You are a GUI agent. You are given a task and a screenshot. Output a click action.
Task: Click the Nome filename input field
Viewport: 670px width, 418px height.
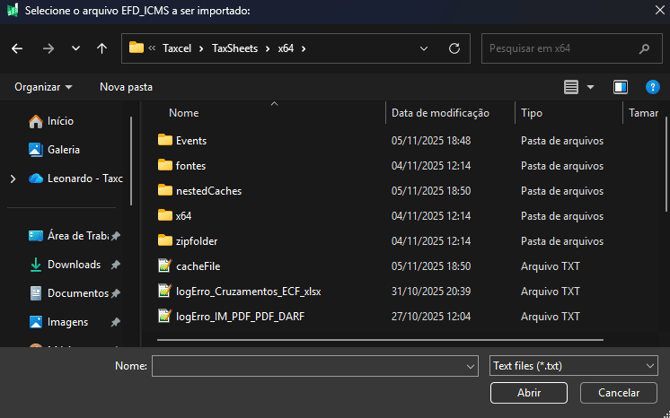[x=315, y=366]
